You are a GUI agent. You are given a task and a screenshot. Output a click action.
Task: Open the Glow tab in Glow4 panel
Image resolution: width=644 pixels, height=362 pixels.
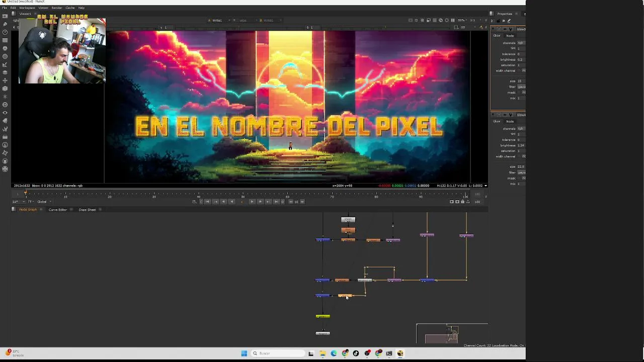pyautogui.click(x=497, y=122)
